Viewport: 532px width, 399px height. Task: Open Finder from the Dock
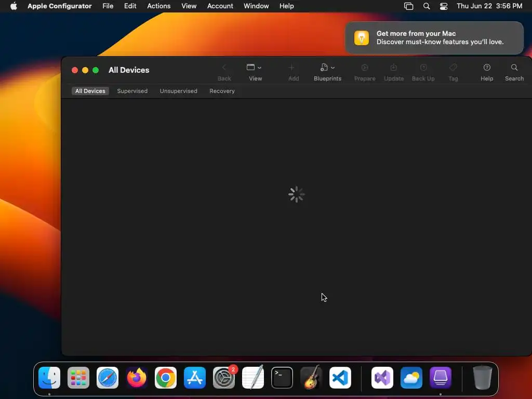point(49,378)
